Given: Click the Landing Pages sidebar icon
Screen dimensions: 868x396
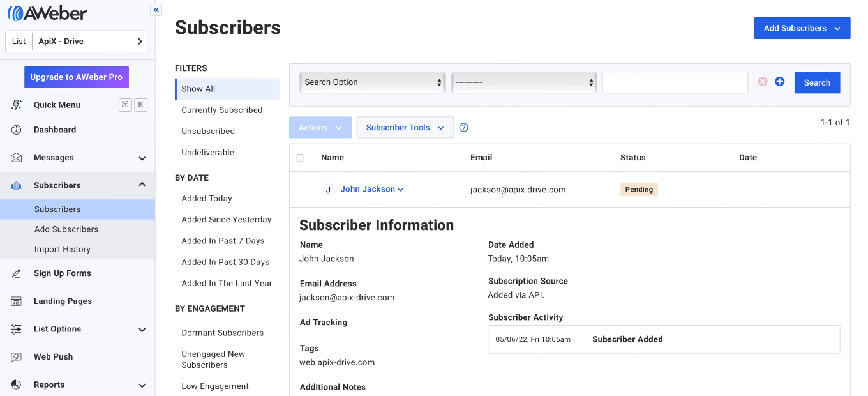Looking at the screenshot, I should [15, 301].
